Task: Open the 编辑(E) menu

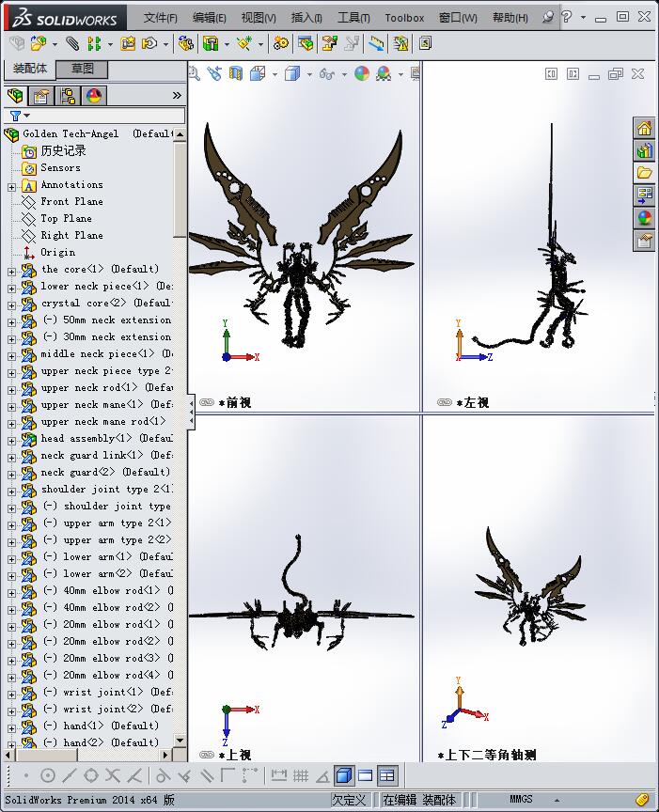Action: coord(210,18)
